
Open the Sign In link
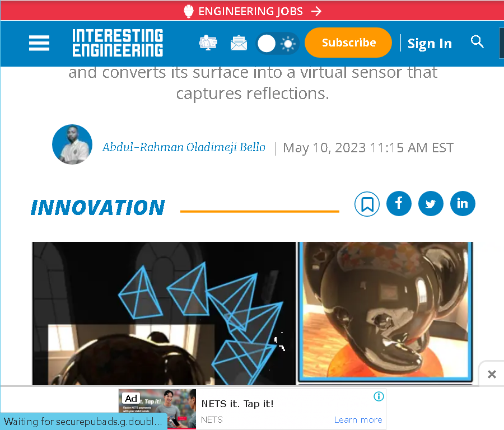430,43
